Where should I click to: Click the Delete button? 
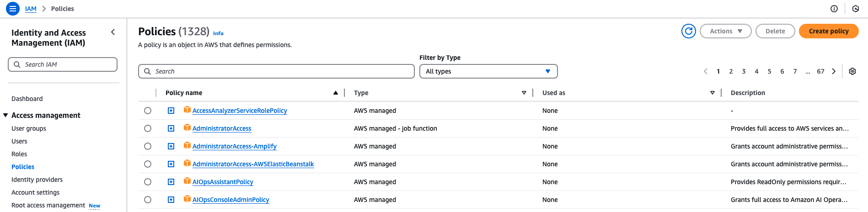click(775, 31)
